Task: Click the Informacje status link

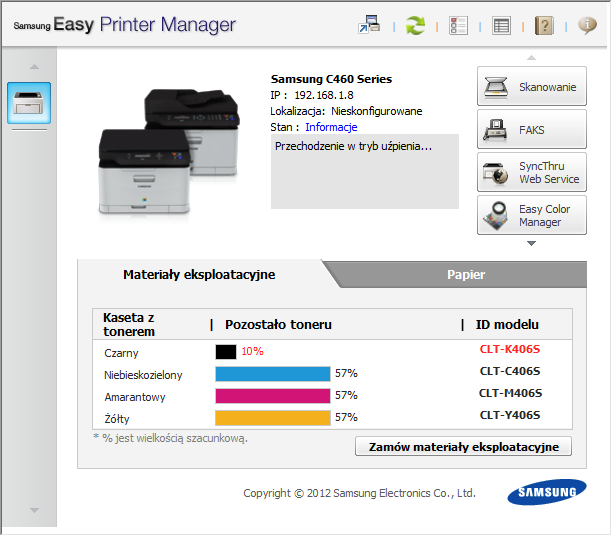Action: 331,127
